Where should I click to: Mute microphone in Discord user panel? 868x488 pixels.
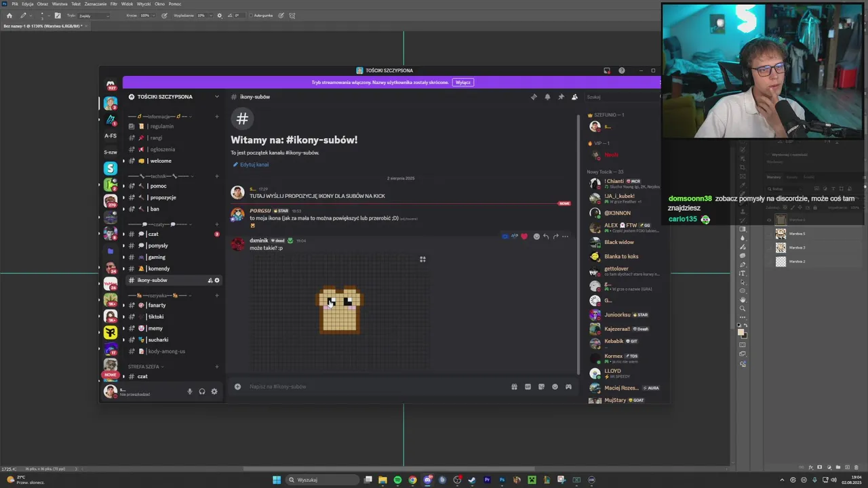[190, 391]
